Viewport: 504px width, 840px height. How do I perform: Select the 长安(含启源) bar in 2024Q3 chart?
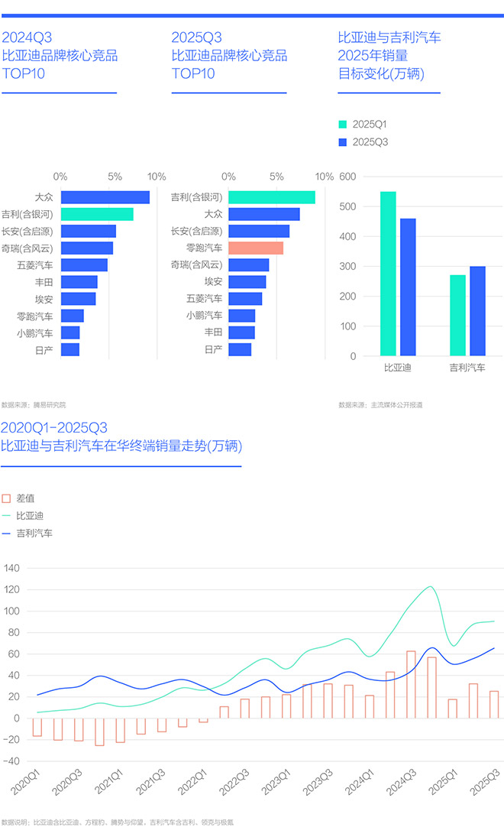pos(89,232)
